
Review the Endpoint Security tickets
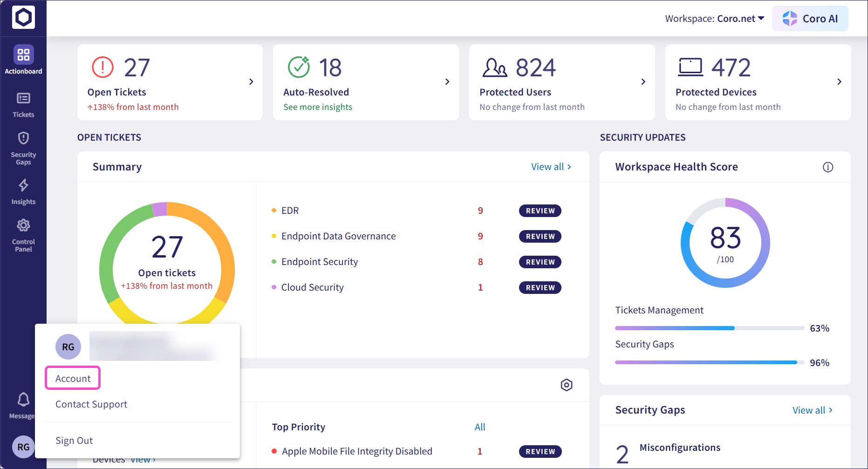pos(540,262)
